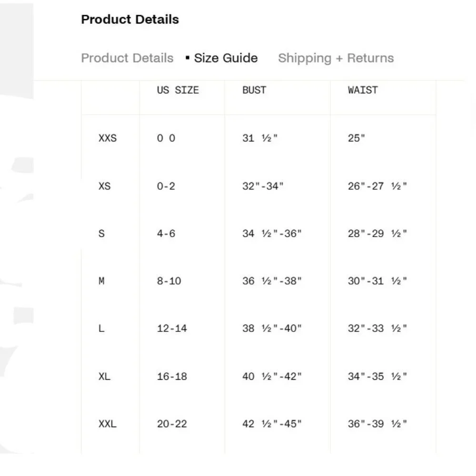This screenshot has width=476, height=476.
Task: Click the 8-10 US size cell
Action: click(169, 281)
